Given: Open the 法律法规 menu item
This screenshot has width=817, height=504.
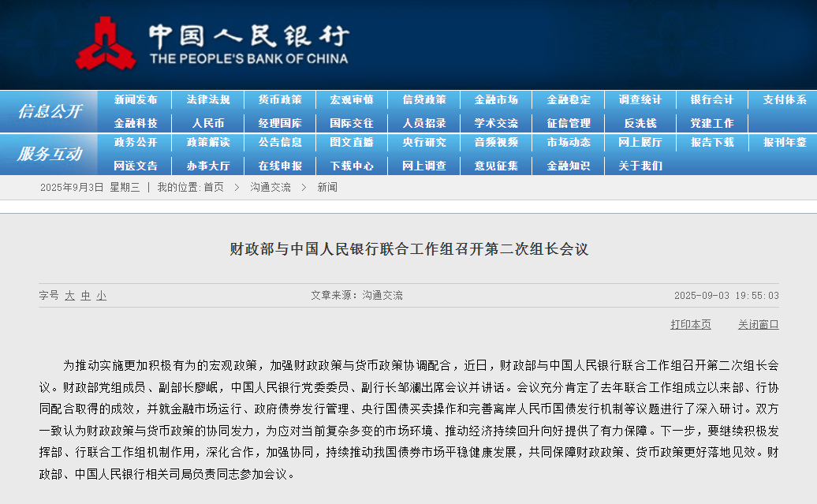Looking at the screenshot, I should pyautogui.click(x=208, y=99).
